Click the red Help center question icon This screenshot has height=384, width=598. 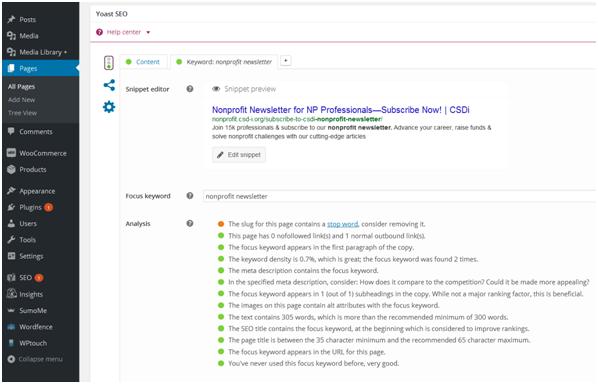tap(99, 32)
